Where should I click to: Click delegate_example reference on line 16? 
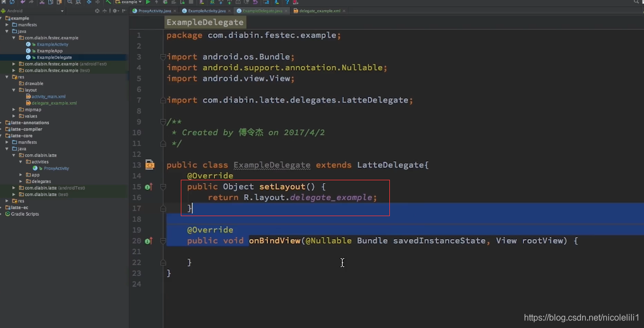pyautogui.click(x=331, y=198)
